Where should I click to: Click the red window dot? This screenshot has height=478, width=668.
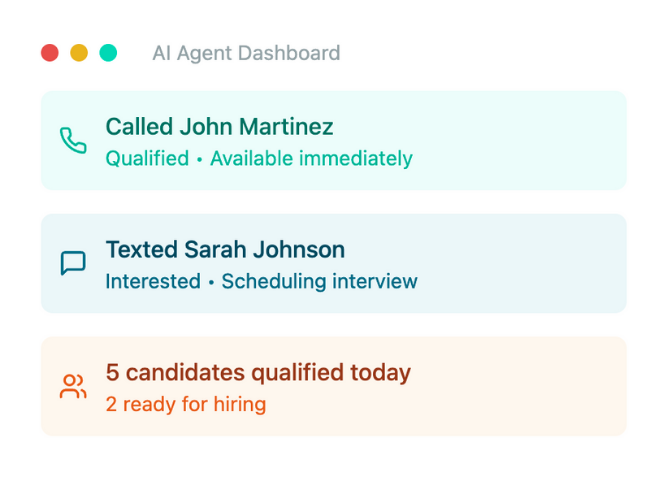click(x=50, y=53)
